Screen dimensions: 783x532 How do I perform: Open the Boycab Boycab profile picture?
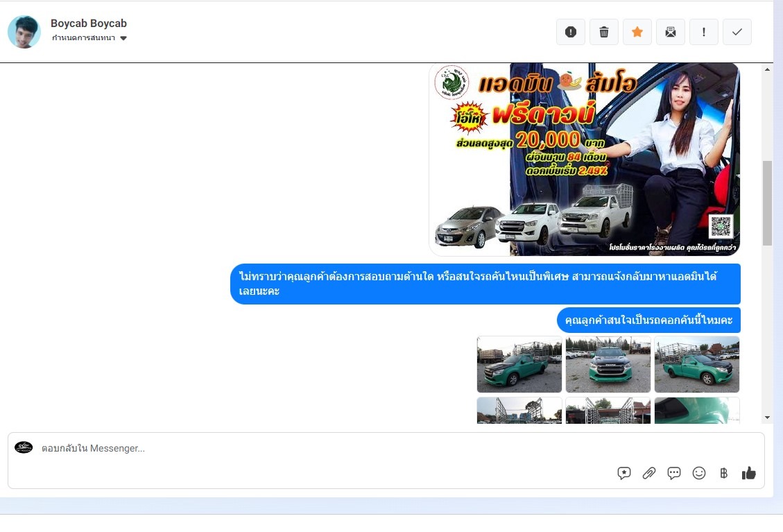(24, 32)
